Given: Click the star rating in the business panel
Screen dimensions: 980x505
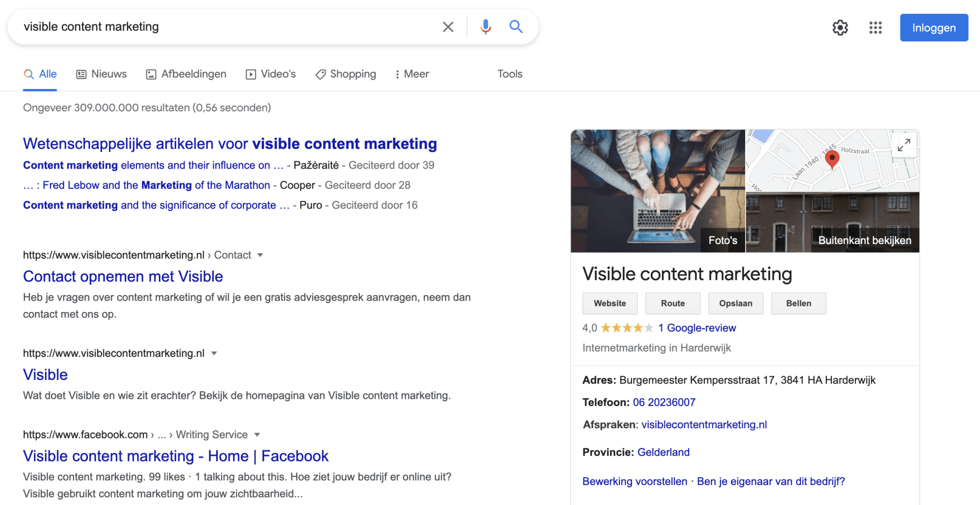Looking at the screenshot, I should click(x=627, y=328).
